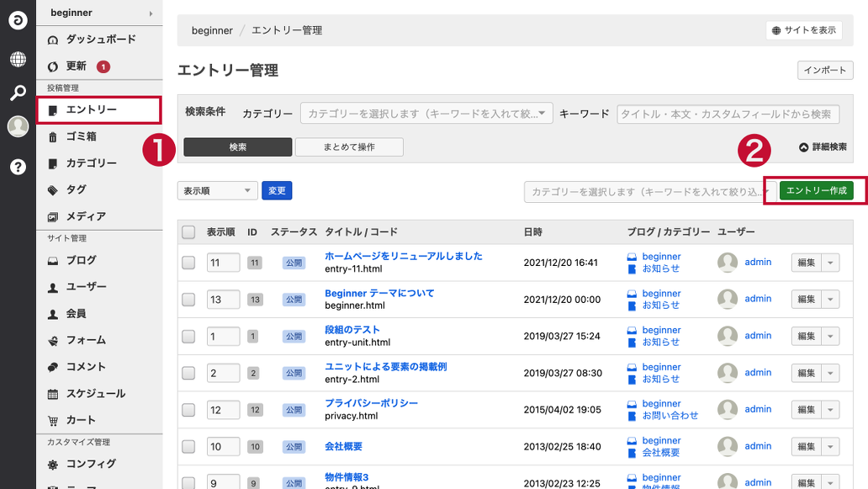The width and height of the screenshot is (868, 489).
Task: Select エントリー in the sidebar
Action: (x=91, y=109)
